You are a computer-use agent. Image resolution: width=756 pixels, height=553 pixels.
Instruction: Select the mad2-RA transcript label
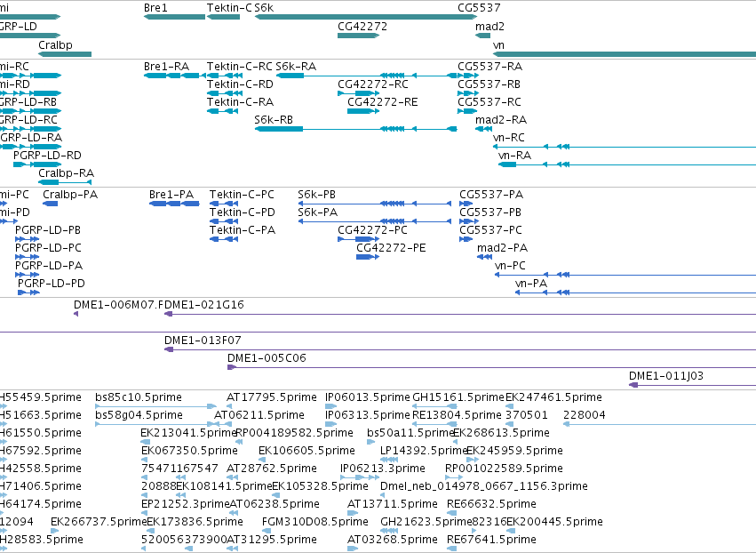click(501, 120)
